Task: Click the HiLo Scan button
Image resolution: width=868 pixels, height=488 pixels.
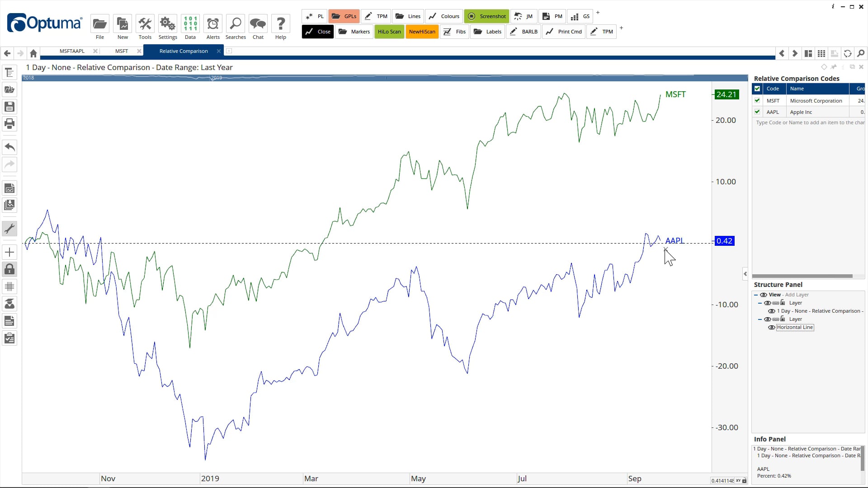Action: pyautogui.click(x=389, y=32)
